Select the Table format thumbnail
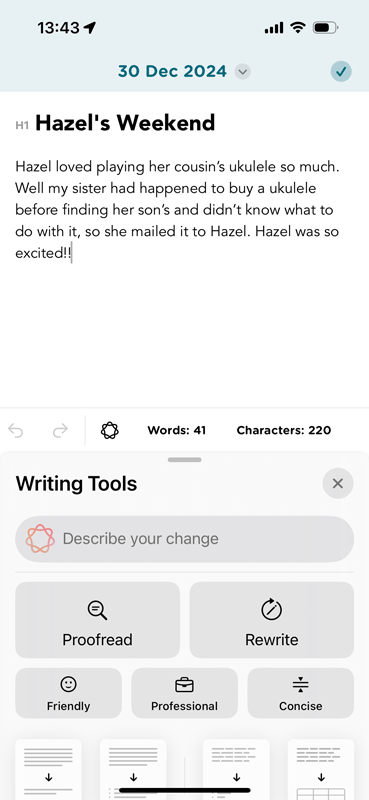 tap(321, 769)
